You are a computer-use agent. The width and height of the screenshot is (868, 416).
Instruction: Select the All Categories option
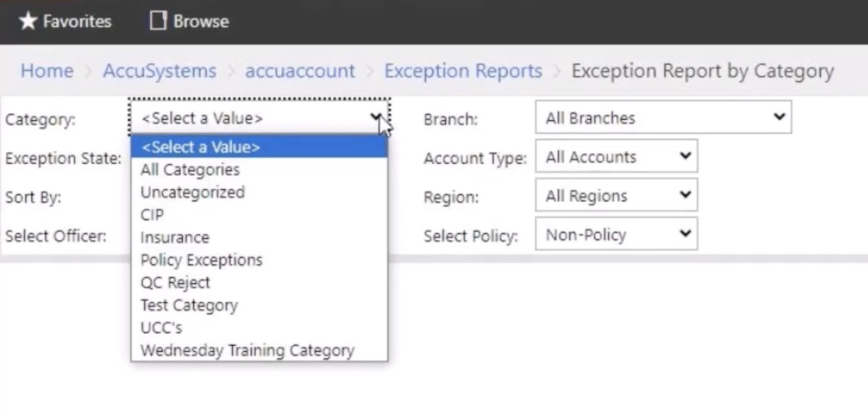tap(190, 170)
